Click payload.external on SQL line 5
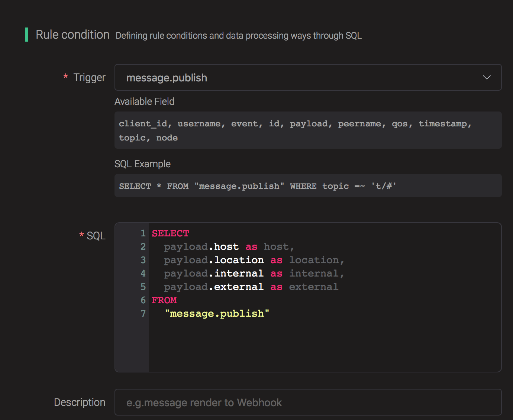Screen dimensions: 513x420 214,287
